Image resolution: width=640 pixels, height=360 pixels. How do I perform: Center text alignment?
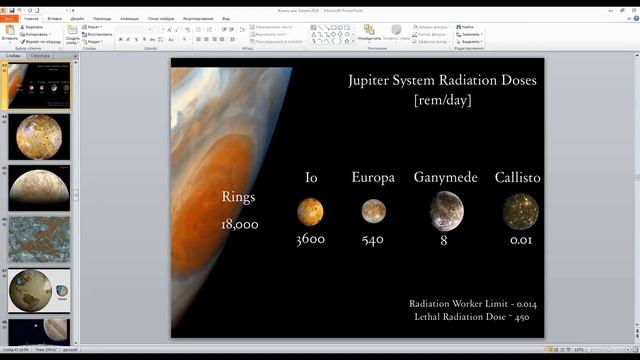[206, 40]
